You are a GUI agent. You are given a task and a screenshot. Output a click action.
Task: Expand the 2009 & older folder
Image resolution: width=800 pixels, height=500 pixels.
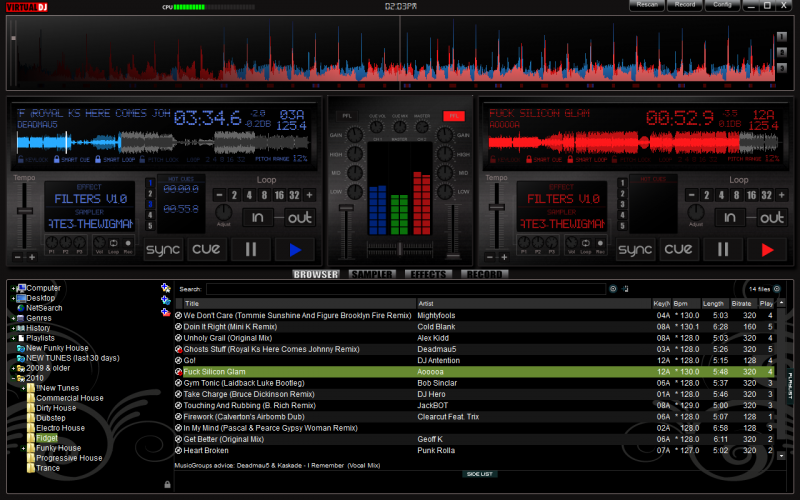point(13,368)
